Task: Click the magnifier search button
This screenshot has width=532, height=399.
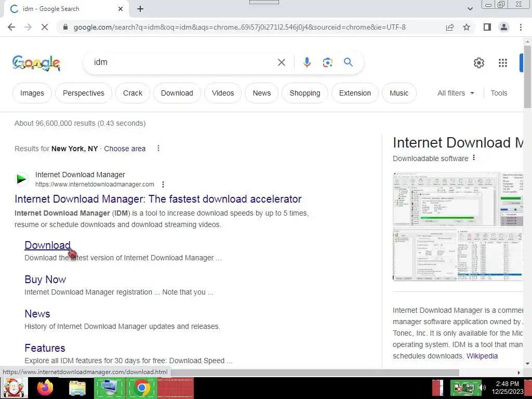Action: point(348,62)
